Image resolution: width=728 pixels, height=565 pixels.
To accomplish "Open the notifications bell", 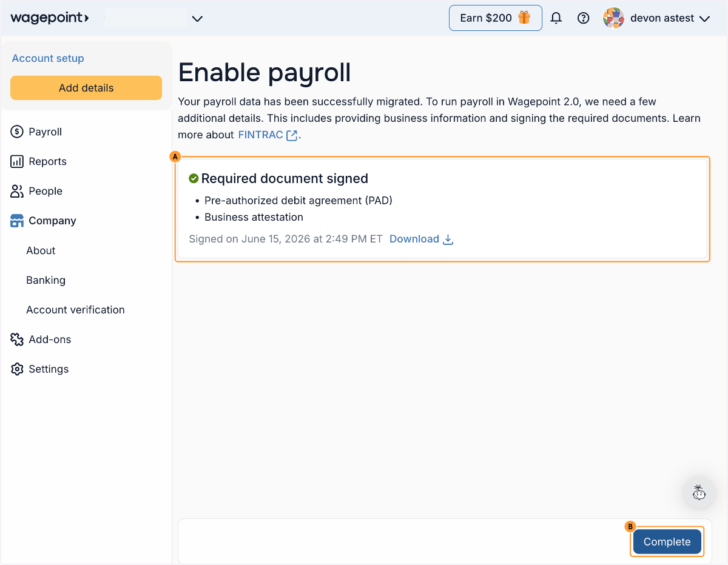I will click(556, 18).
